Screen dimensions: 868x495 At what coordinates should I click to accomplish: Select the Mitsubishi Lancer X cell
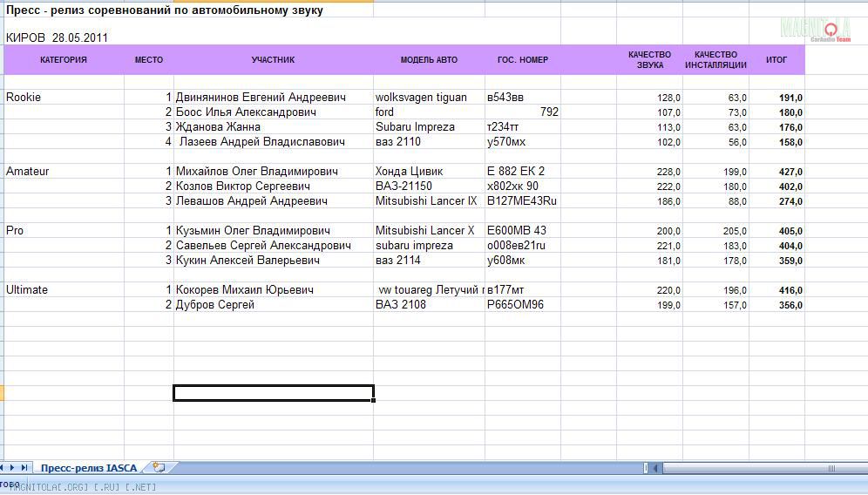click(425, 231)
